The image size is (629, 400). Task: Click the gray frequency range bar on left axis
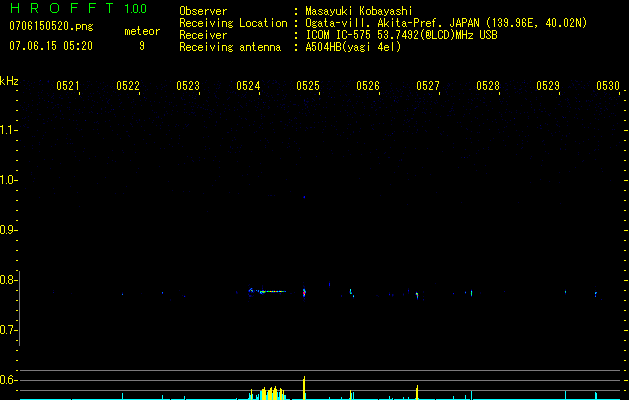click(19, 309)
